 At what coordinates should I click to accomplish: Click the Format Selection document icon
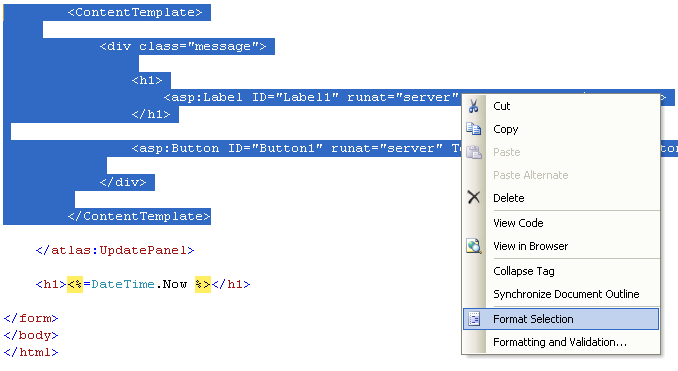pyautogui.click(x=474, y=319)
